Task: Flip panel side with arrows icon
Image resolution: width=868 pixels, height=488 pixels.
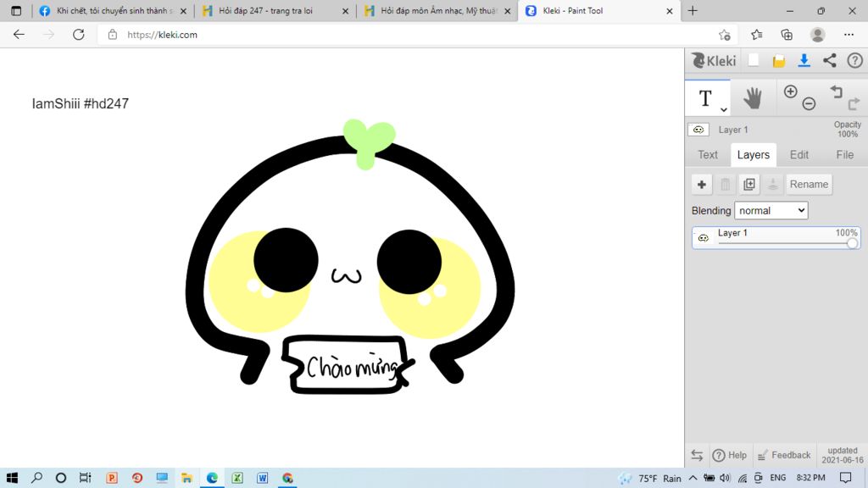Action: click(697, 455)
